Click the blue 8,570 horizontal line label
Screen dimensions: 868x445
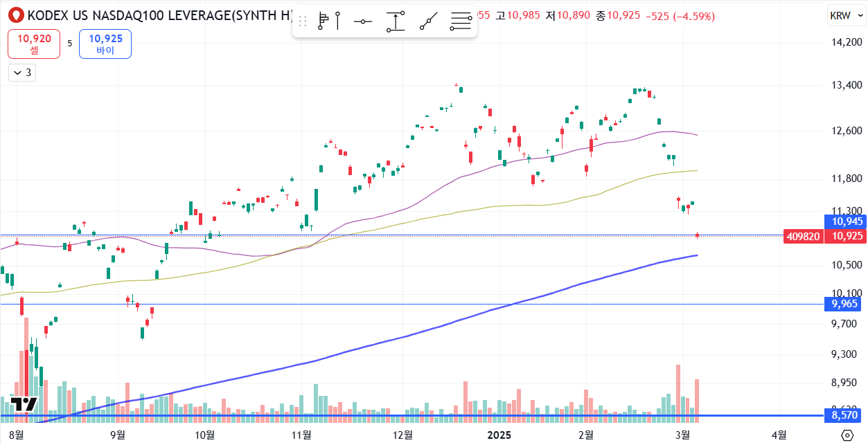point(842,415)
